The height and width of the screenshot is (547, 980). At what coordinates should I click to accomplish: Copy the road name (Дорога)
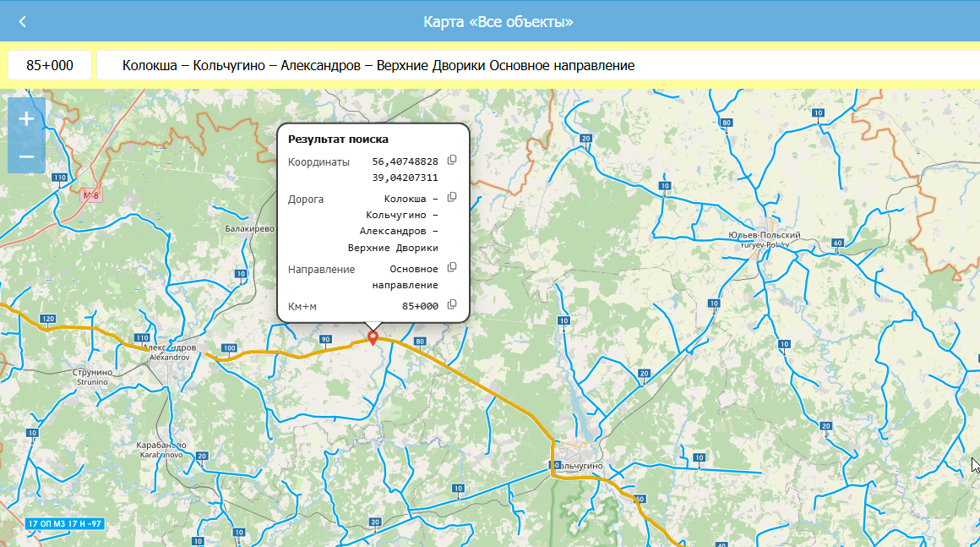(x=452, y=197)
